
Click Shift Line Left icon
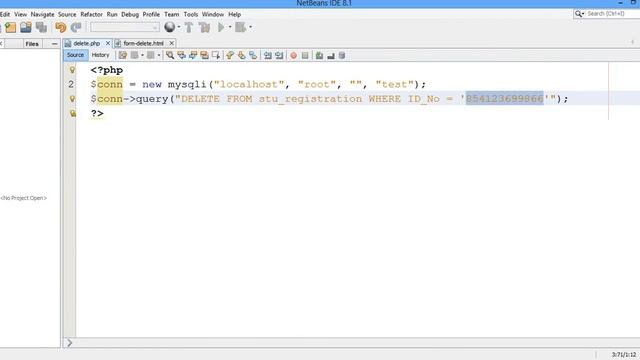click(267, 55)
